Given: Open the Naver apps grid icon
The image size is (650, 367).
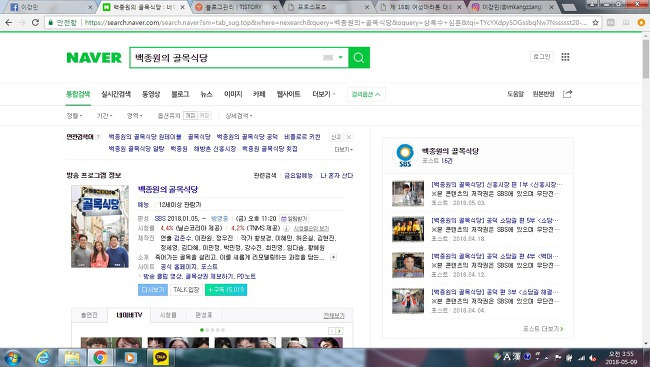Looking at the screenshot, I should pyautogui.click(x=565, y=57).
